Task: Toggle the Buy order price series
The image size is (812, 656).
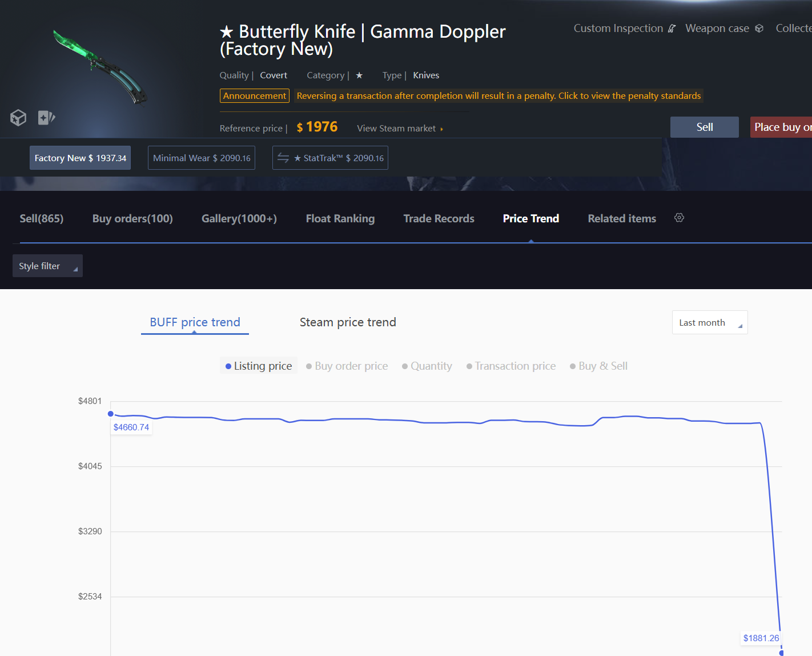Action: 347,366
